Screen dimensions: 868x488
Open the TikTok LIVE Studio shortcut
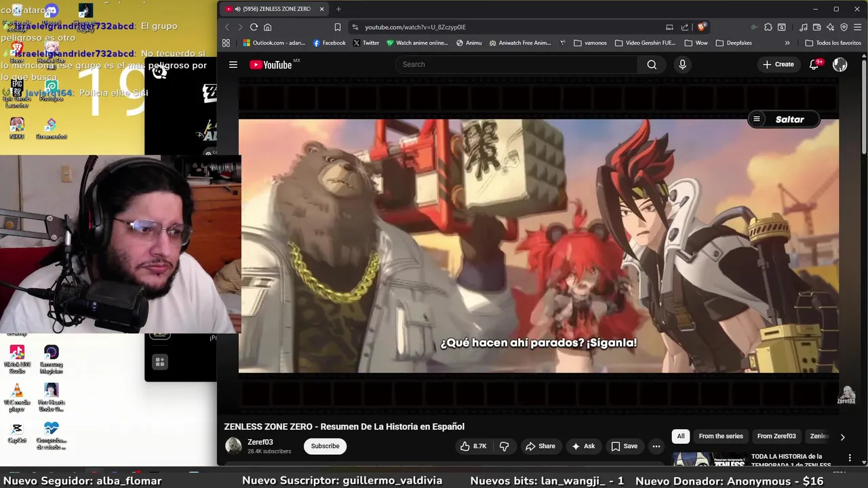[x=17, y=360]
